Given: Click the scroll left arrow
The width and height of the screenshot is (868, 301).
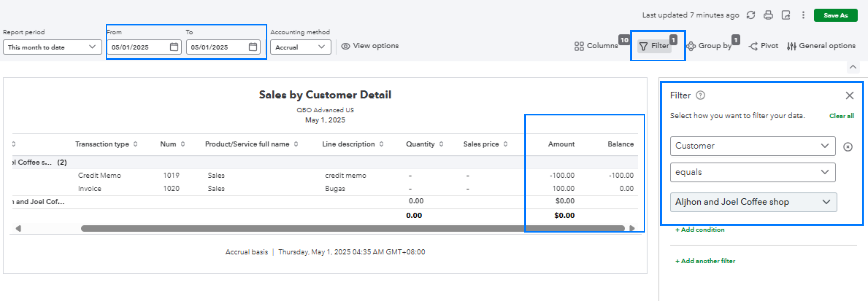Looking at the screenshot, I should point(18,229).
